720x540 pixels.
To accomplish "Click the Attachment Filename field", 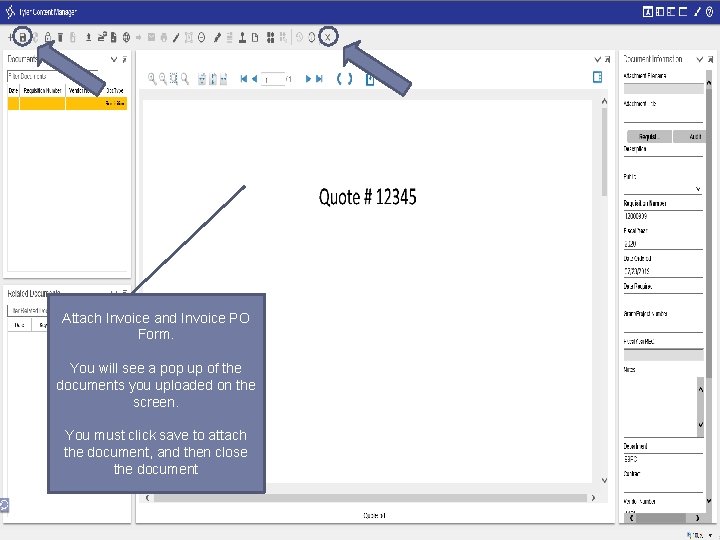I will [664, 89].
